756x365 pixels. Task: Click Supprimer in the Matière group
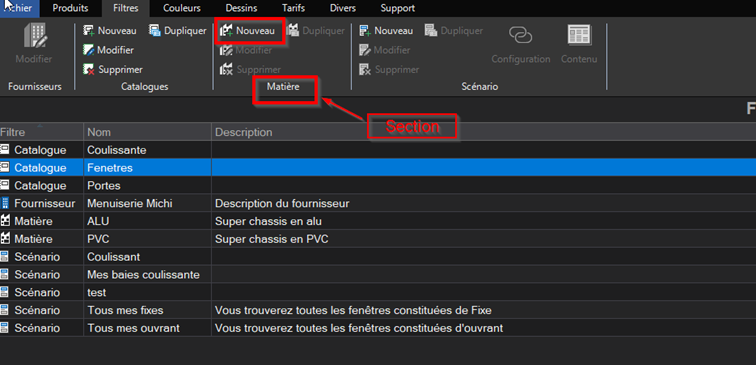251,70
